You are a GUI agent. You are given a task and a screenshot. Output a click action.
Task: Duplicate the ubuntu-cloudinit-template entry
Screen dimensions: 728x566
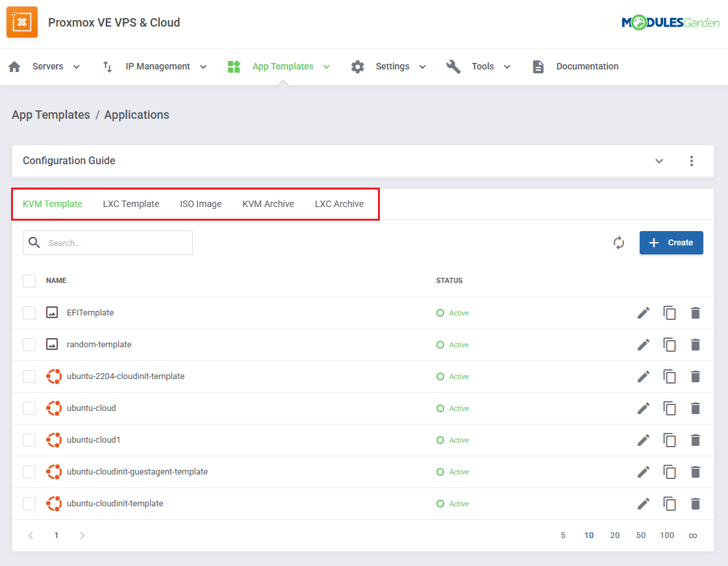click(x=670, y=504)
